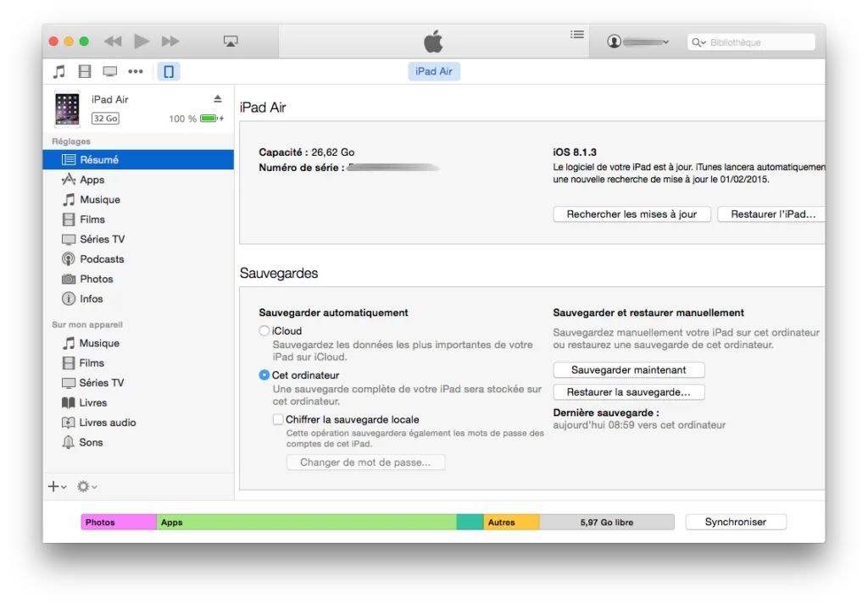
Task: Eject the iPad Air using the eject icon
Action: point(219,98)
